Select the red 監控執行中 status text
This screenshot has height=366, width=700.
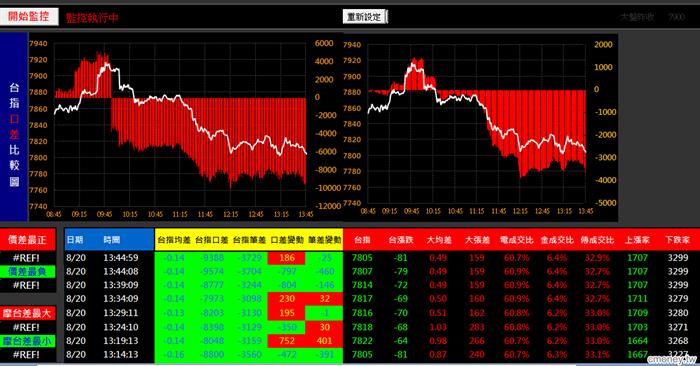coord(92,18)
